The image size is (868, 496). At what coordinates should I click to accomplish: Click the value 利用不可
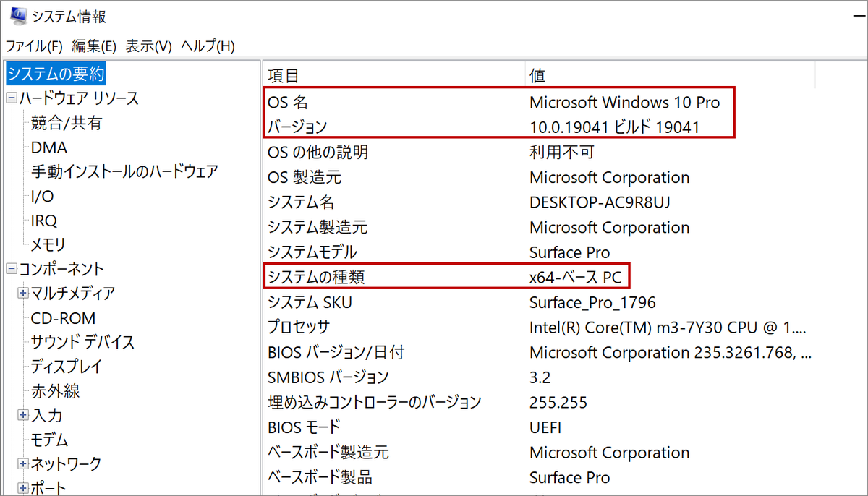[562, 152]
